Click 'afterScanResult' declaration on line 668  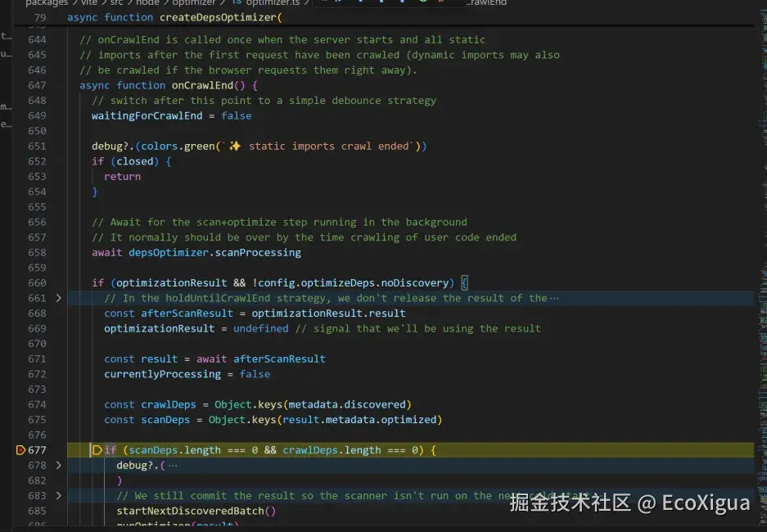click(187, 313)
